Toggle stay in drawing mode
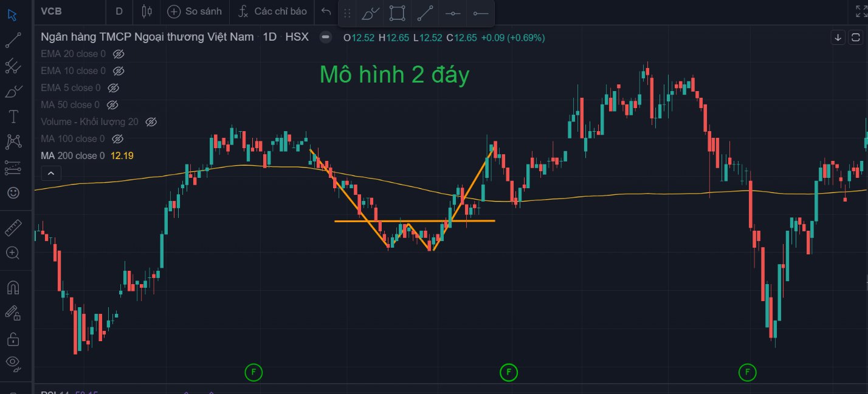868x394 pixels. click(13, 313)
